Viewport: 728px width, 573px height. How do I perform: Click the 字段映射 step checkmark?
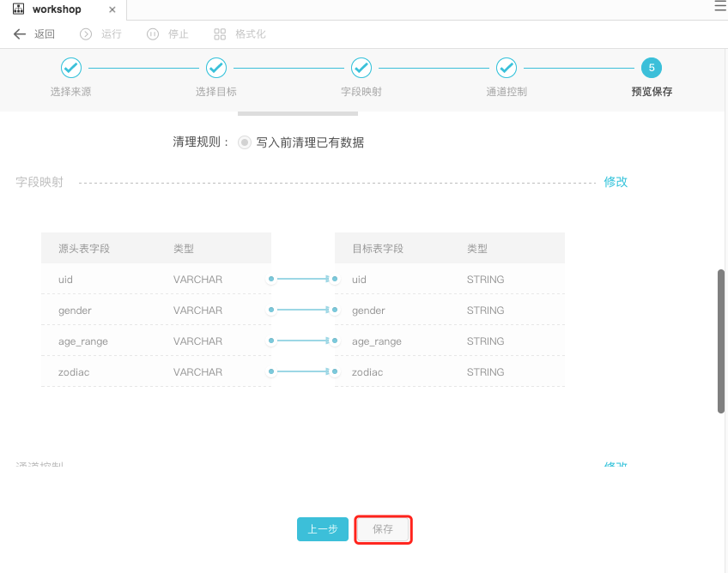click(x=361, y=68)
